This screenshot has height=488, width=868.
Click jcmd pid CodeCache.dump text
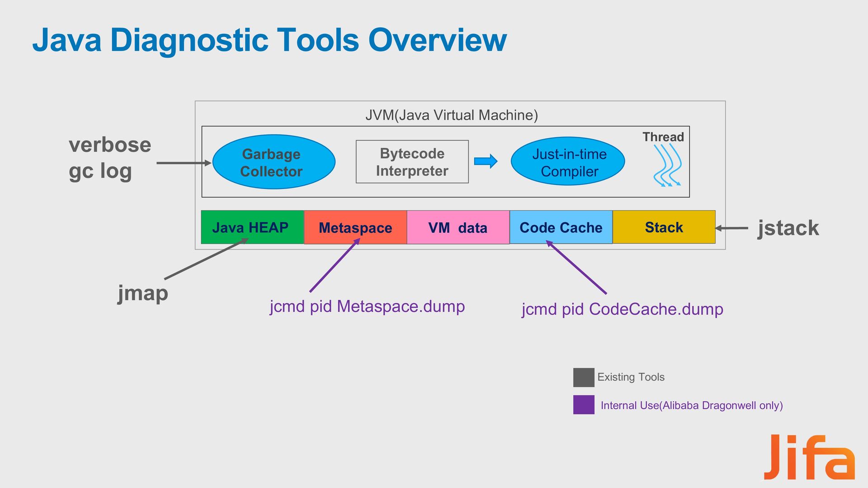point(622,310)
